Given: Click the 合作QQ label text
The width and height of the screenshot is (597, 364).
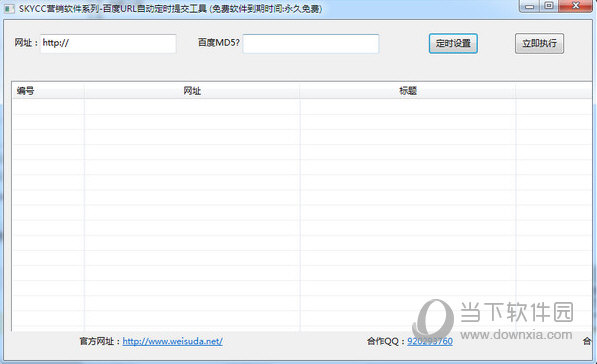Looking at the screenshot, I should [x=386, y=341].
